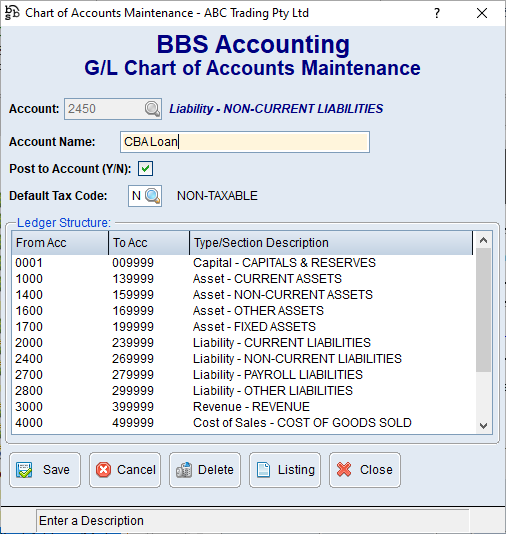
Task: Click the ledger list scroll down arrow
Action: coord(483,426)
